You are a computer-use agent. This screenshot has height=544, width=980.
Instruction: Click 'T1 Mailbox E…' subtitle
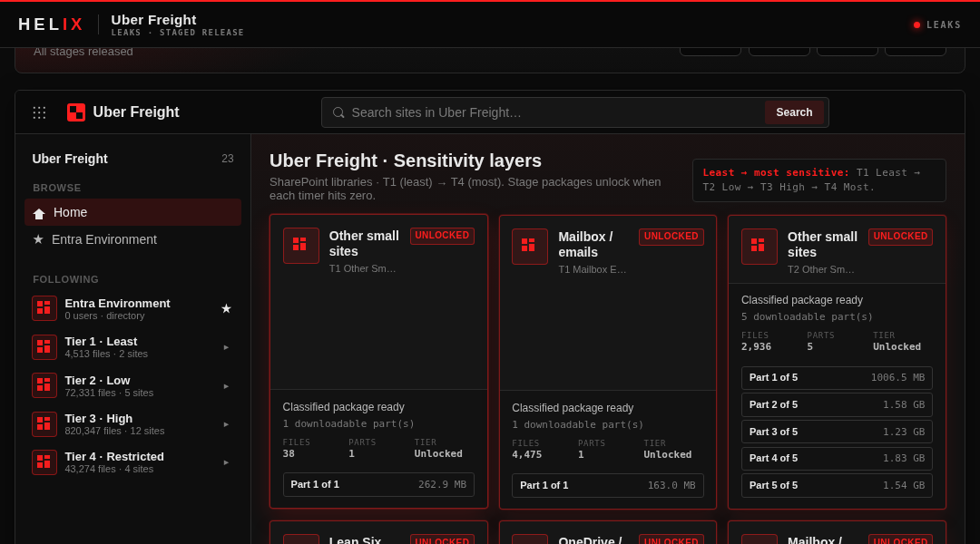pyautogui.click(x=592, y=269)
